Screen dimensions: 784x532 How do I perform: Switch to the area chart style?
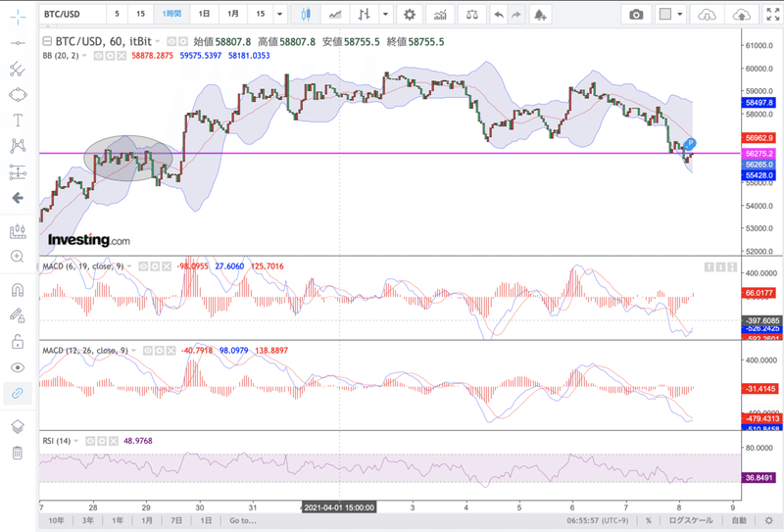pos(335,15)
